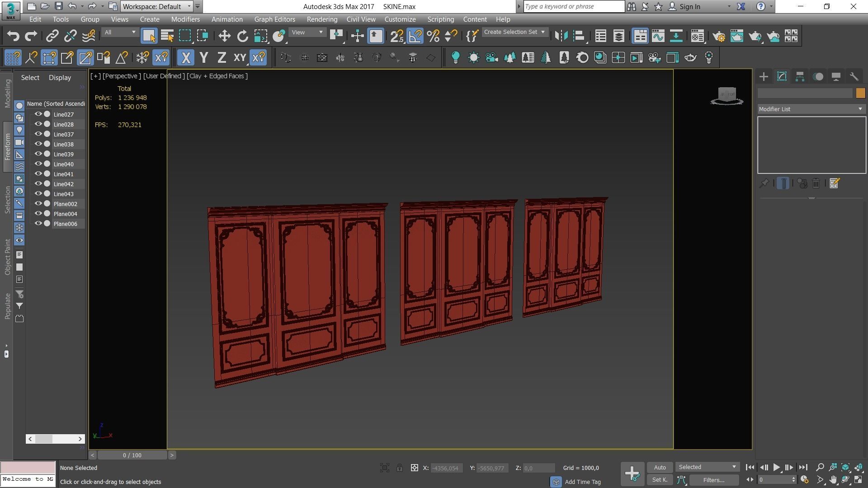
Task: Click the object color swatch
Action: [x=860, y=93]
